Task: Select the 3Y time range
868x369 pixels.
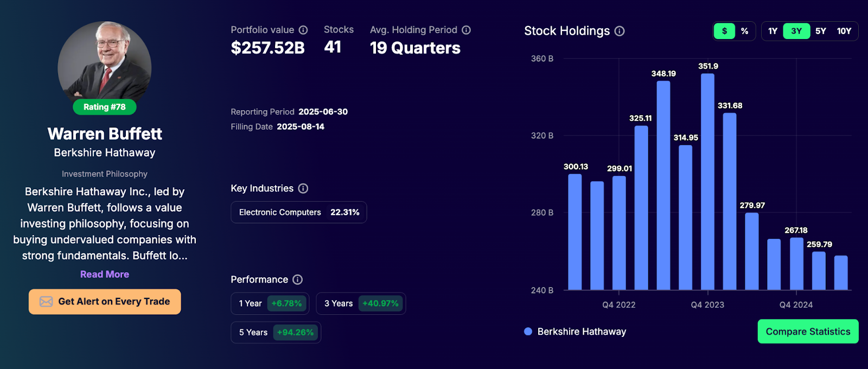Action: [796, 31]
